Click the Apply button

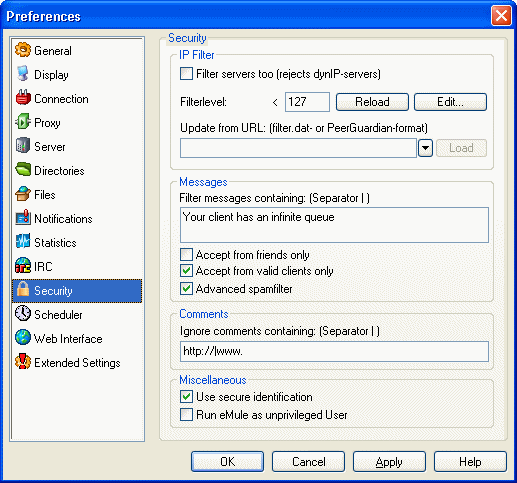pos(389,462)
